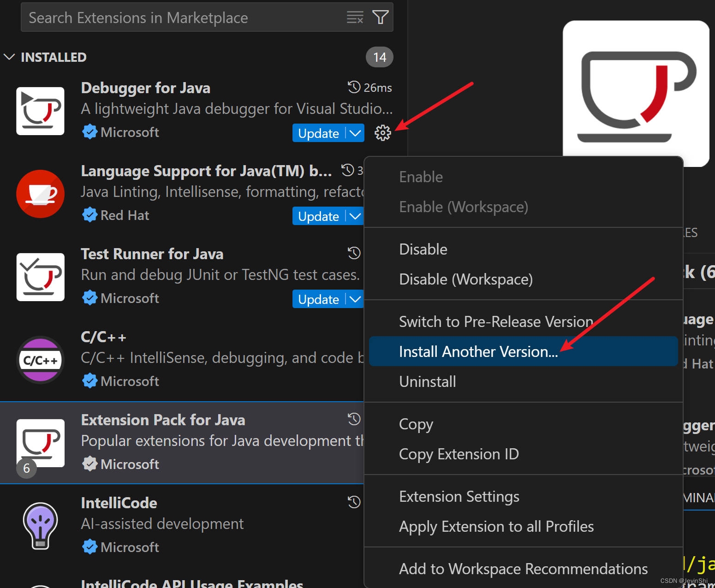Click the Debugger for Java activation time clock icon

[354, 87]
